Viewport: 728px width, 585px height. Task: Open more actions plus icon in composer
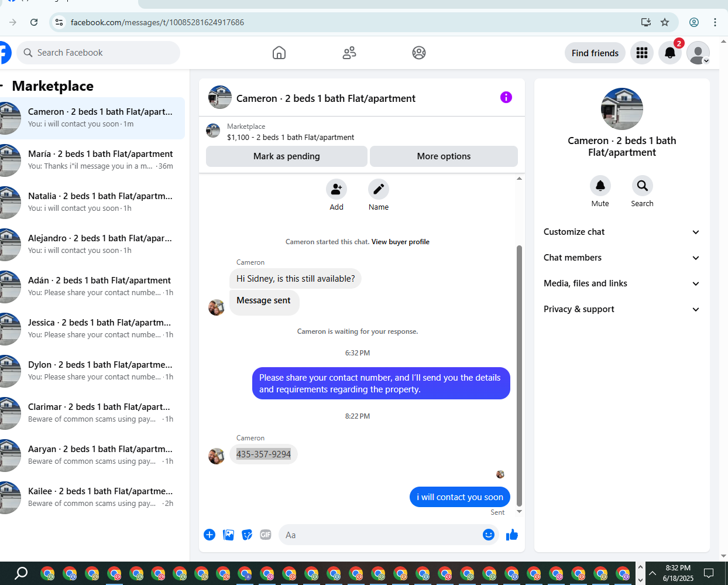210,535
